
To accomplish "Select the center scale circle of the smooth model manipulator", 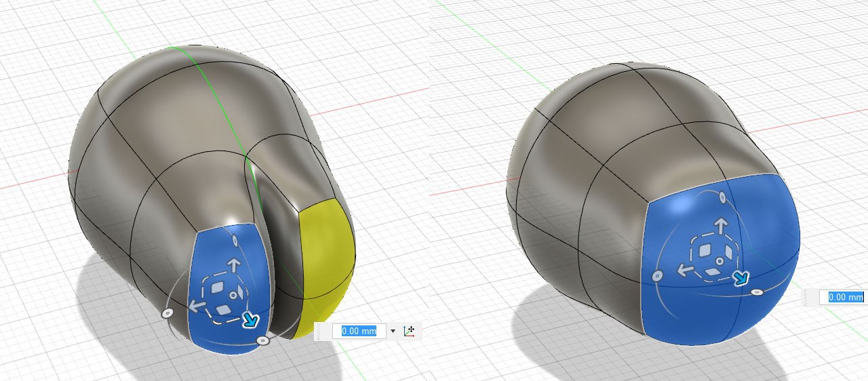I will coord(719,261).
